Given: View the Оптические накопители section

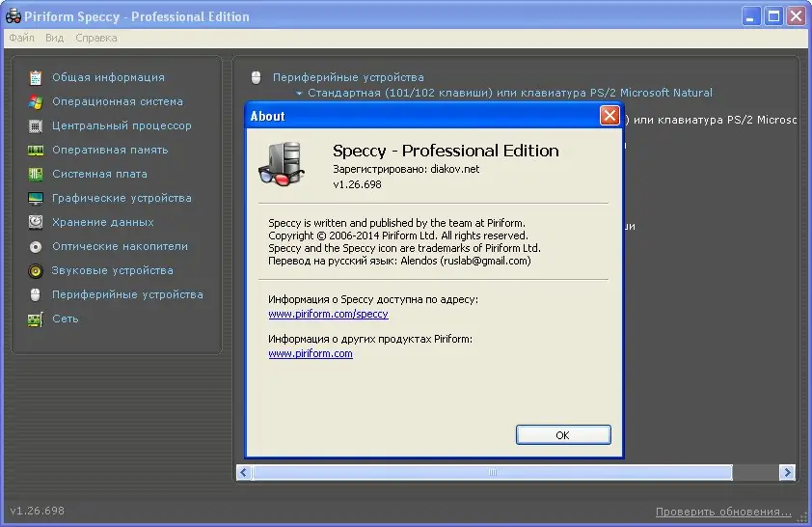Looking at the screenshot, I should (121, 246).
